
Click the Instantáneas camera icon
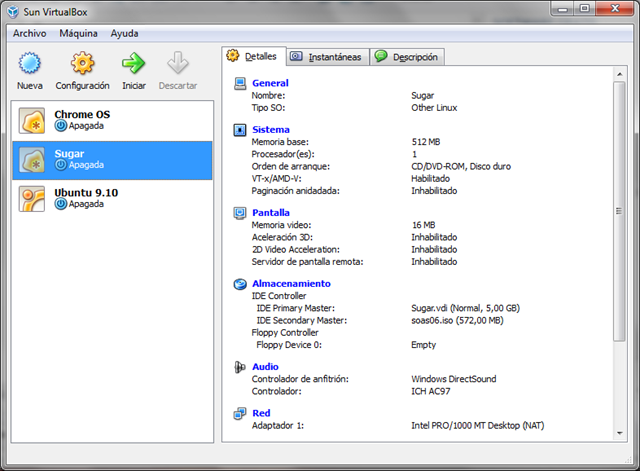pos(296,56)
